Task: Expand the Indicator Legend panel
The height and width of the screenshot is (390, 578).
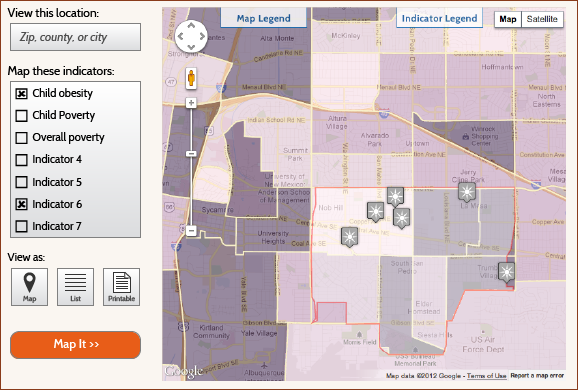Action: pyautogui.click(x=439, y=18)
